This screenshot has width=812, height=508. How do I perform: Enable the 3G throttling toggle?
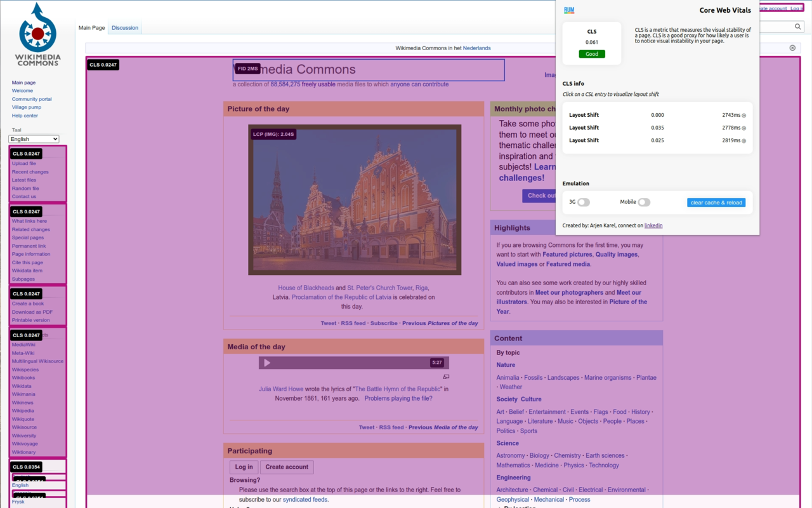click(583, 201)
